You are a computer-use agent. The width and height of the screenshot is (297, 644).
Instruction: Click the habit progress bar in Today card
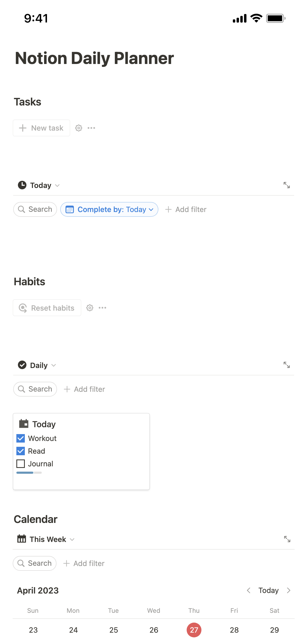click(29, 473)
